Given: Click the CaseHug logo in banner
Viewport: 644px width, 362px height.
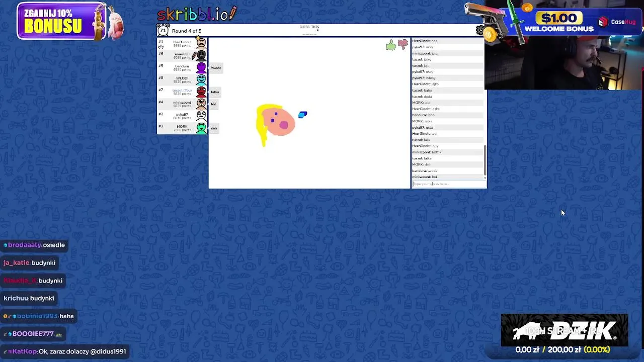Looking at the screenshot, I should [x=617, y=22].
